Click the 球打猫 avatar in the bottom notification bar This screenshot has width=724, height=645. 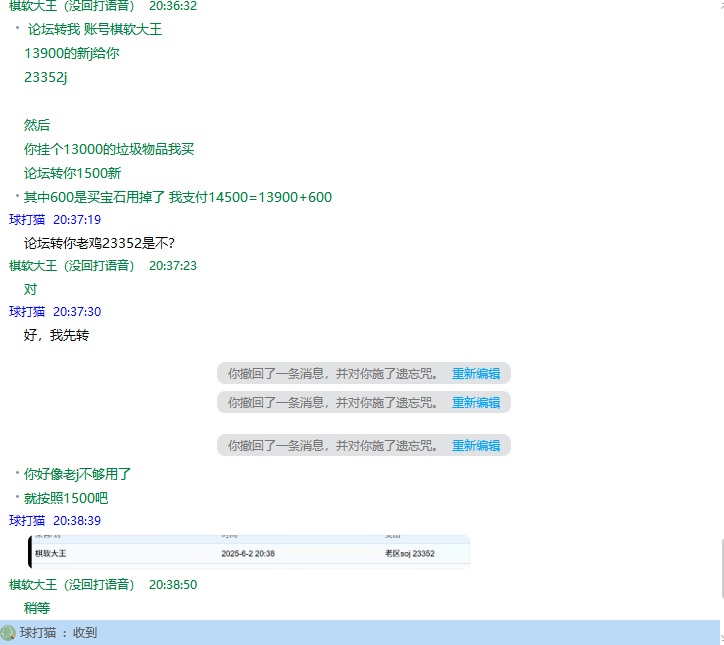pyautogui.click(x=8, y=633)
